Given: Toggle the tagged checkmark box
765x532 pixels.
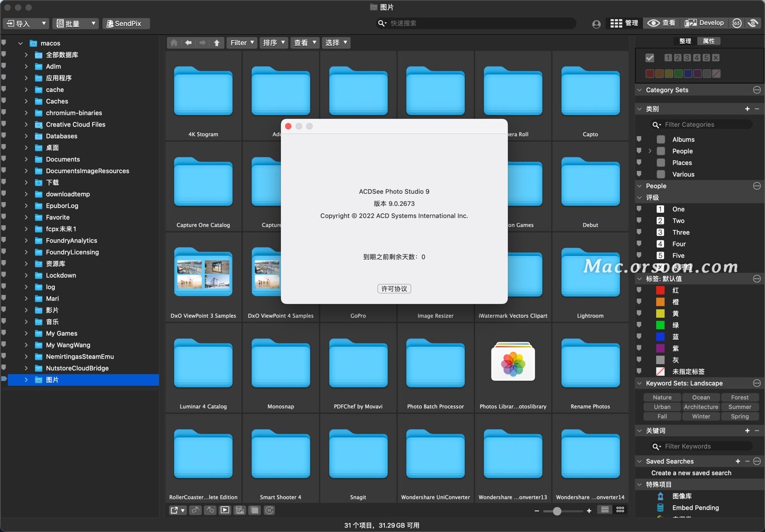Looking at the screenshot, I should click(650, 58).
